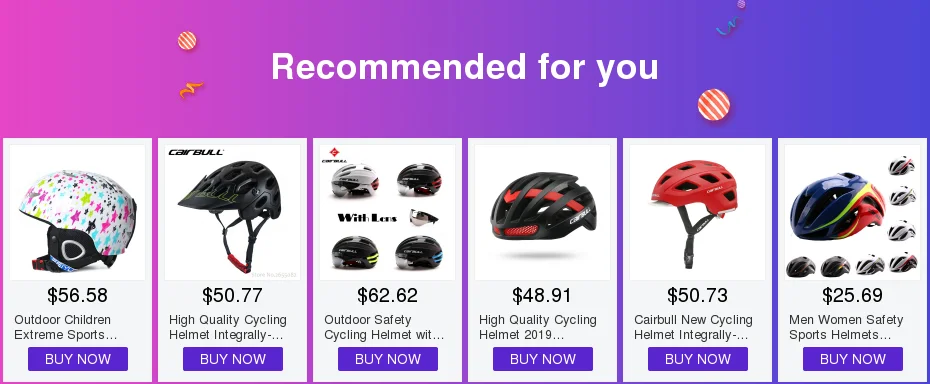Open Men Women Safety Sports Helmets title

[846, 327]
